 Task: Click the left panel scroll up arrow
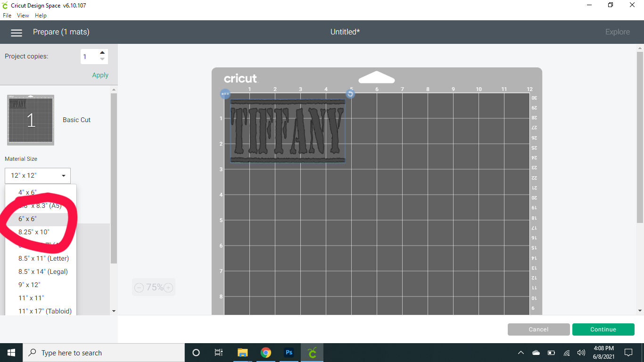(113, 90)
